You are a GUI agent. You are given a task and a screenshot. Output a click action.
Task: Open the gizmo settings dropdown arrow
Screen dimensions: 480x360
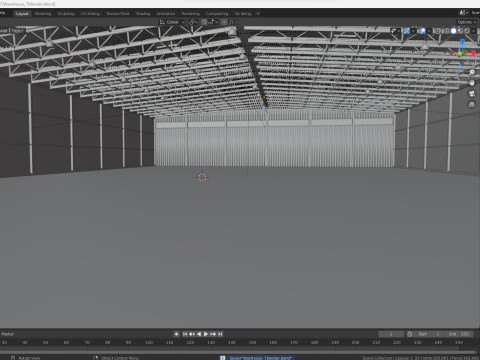click(x=413, y=31)
